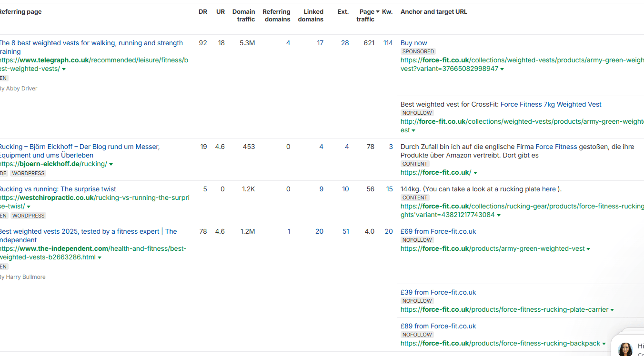Image resolution: width=644 pixels, height=356 pixels.
Task: Expand caret beside force-fit.co.uk homepage target URL
Action: (475, 173)
